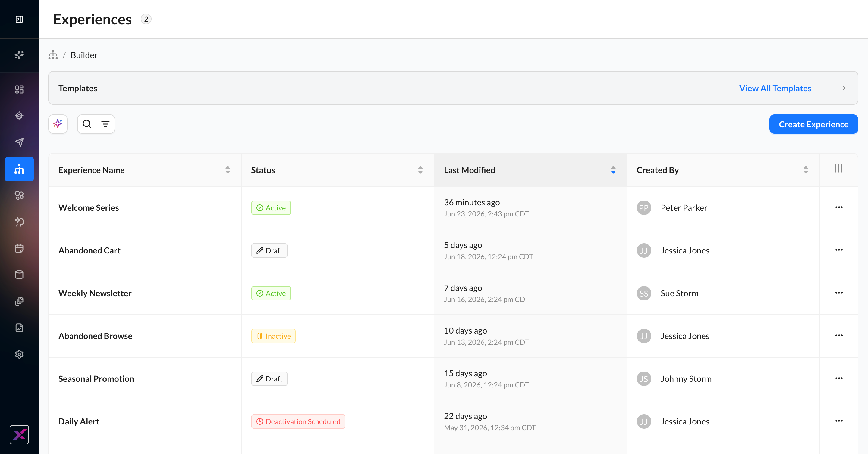Open more actions for Abandoned Browse
This screenshot has width=868, height=454.
[x=839, y=336]
